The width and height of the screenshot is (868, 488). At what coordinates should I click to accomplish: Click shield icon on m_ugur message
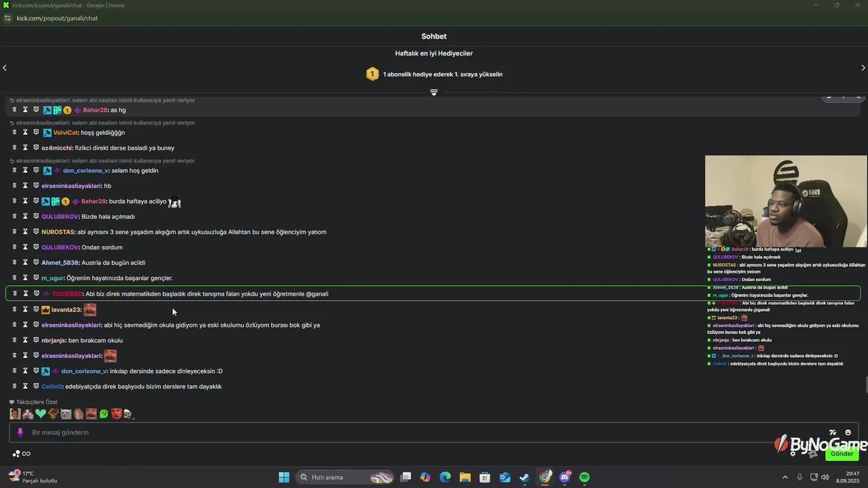click(36, 278)
